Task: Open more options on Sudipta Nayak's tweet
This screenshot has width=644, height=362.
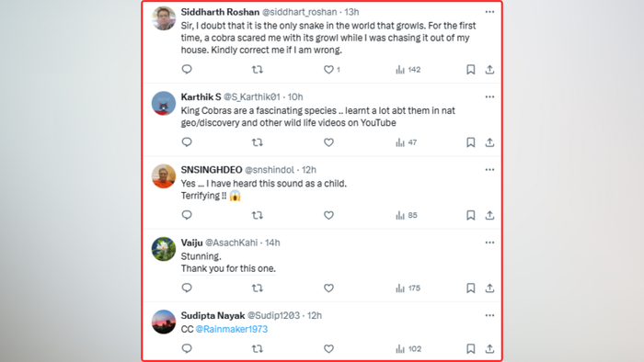Action: click(x=489, y=315)
